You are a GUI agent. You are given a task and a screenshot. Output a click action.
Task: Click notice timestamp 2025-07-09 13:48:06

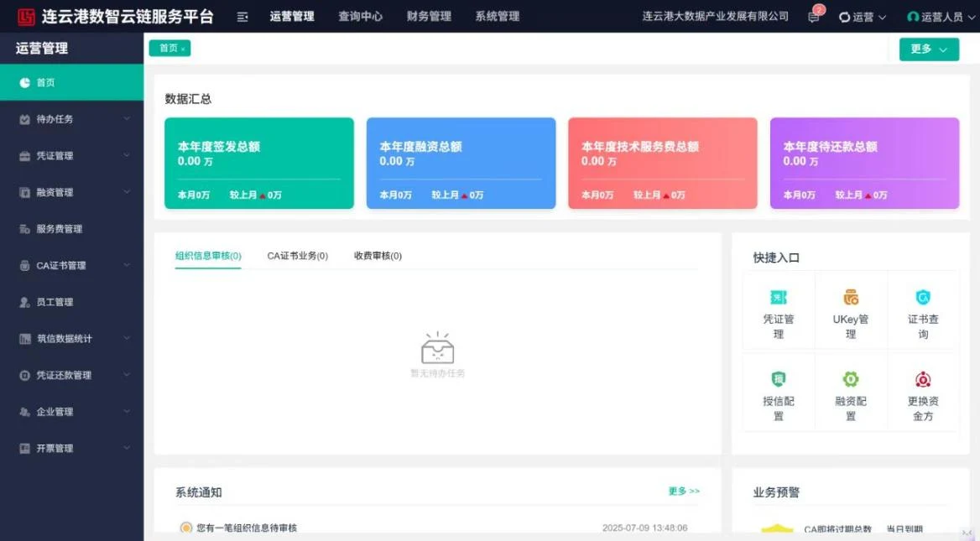pyautogui.click(x=645, y=528)
